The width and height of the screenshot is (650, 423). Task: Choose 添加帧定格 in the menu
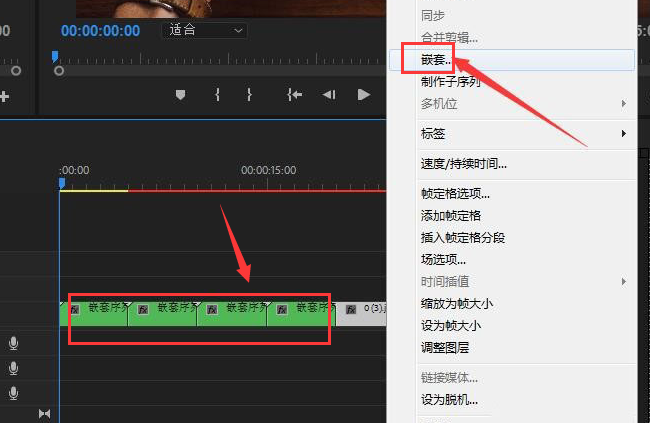451,216
